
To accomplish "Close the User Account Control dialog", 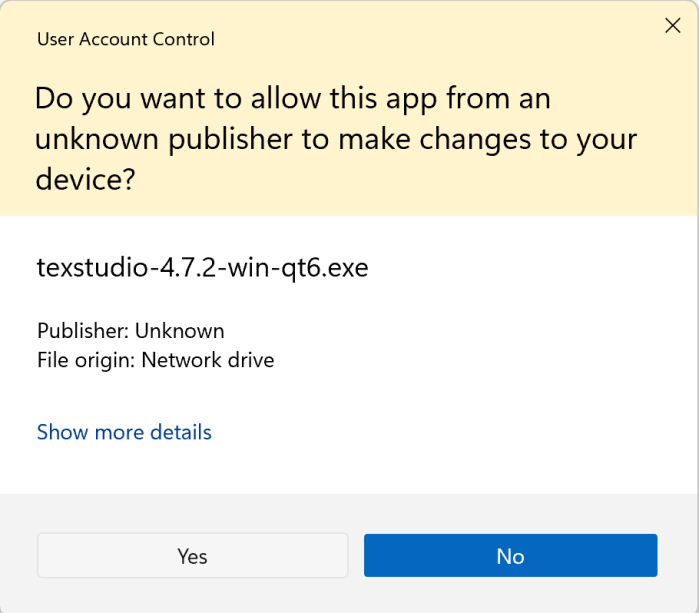I will [673, 27].
